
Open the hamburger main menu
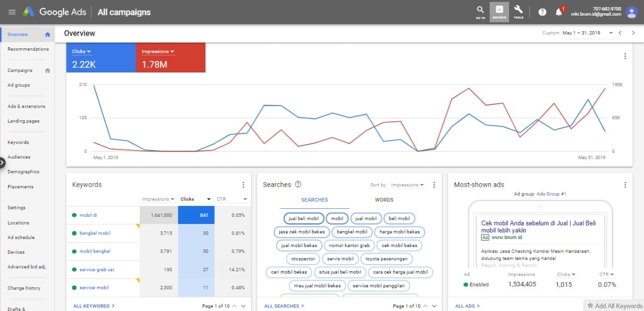12,12
